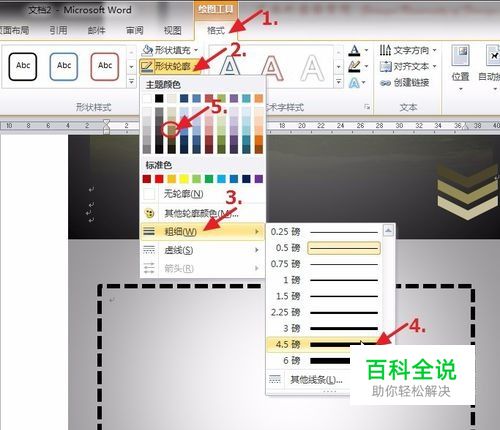Select the blue outline Abc shape style
The height and width of the screenshot is (430, 500).
(x=64, y=66)
